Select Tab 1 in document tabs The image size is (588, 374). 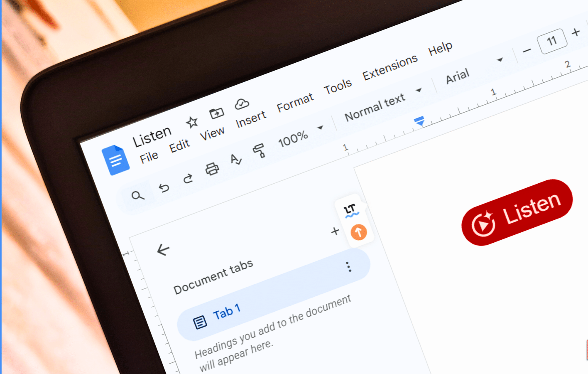274,295
